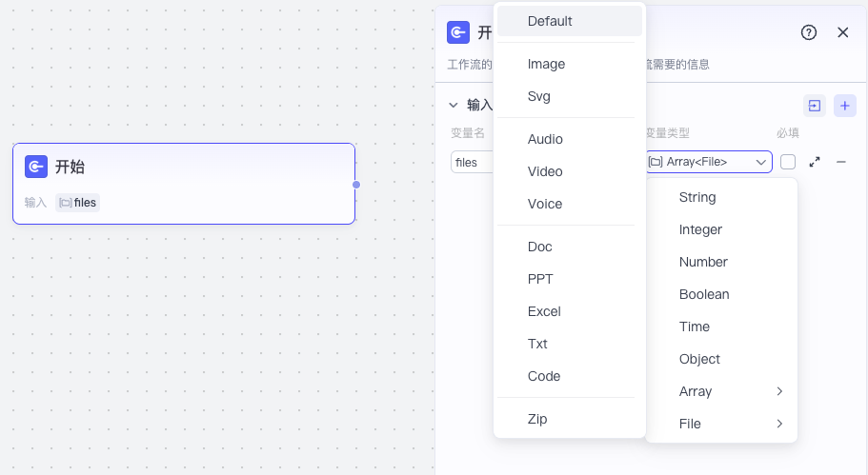The image size is (868, 475).
Task: Pick Zip in the file type list
Action: point(537,419)
